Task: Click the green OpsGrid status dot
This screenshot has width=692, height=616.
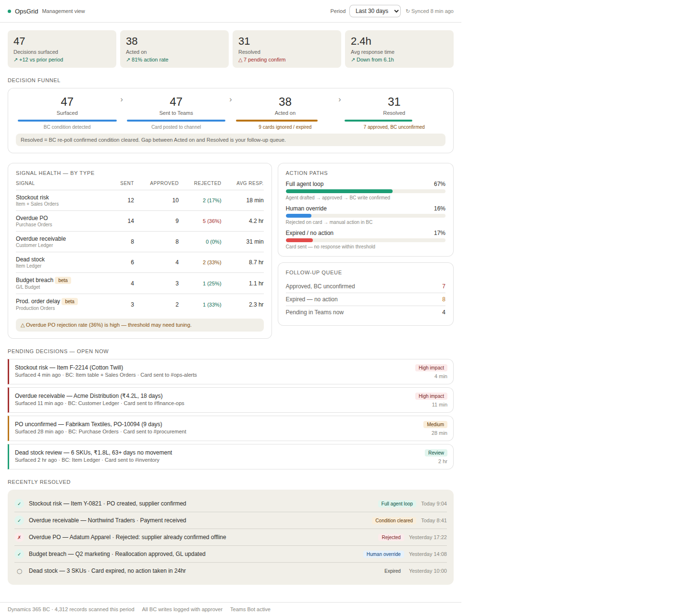Action: (x=9, y=11)
